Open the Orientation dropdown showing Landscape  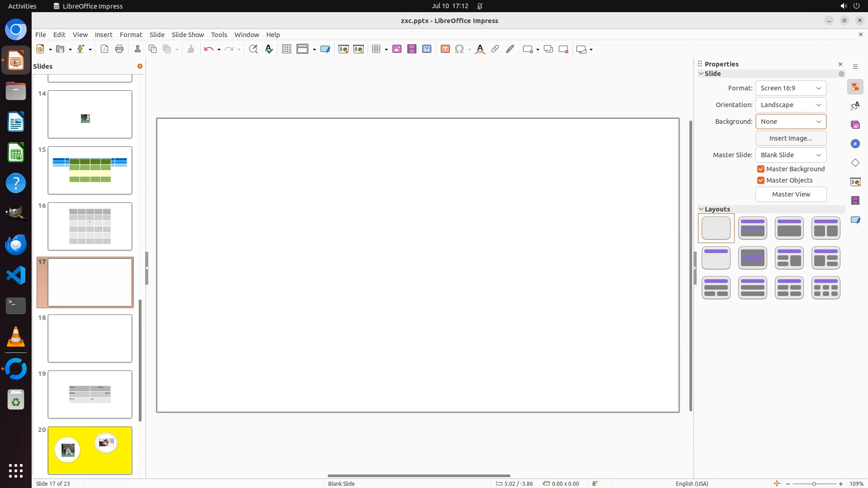click(791, 105)
